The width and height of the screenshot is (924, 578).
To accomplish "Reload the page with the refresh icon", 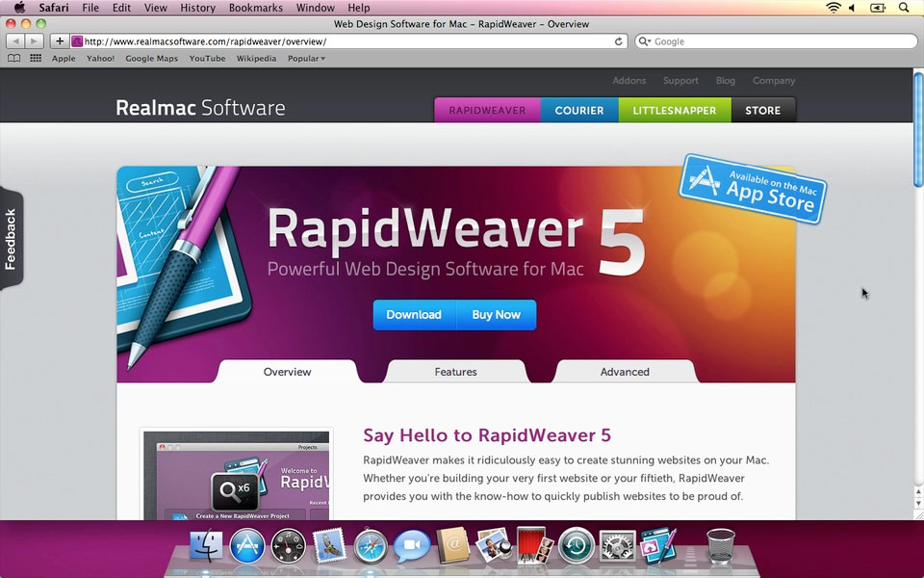I will click(x=618, y=41).
